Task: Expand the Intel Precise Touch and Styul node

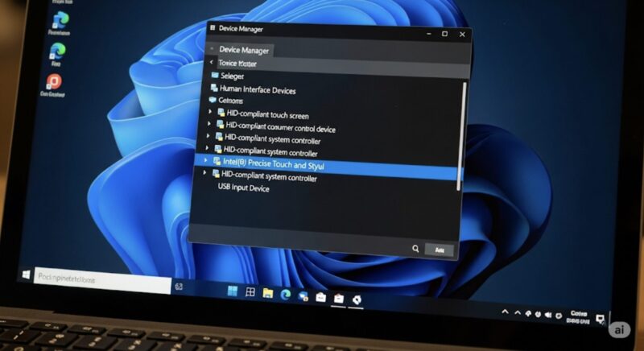Action: [206, 160]
